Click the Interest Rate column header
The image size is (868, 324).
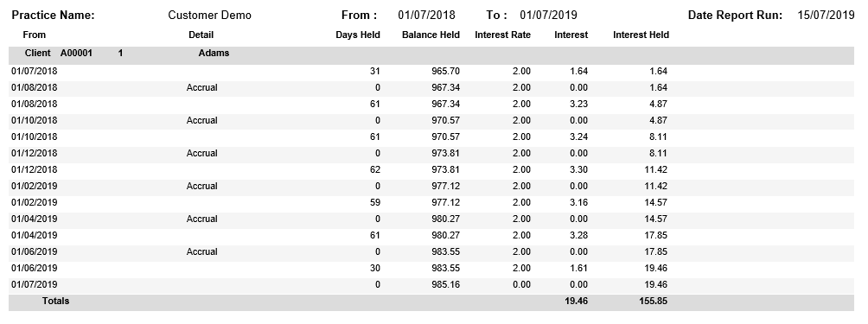502,35
